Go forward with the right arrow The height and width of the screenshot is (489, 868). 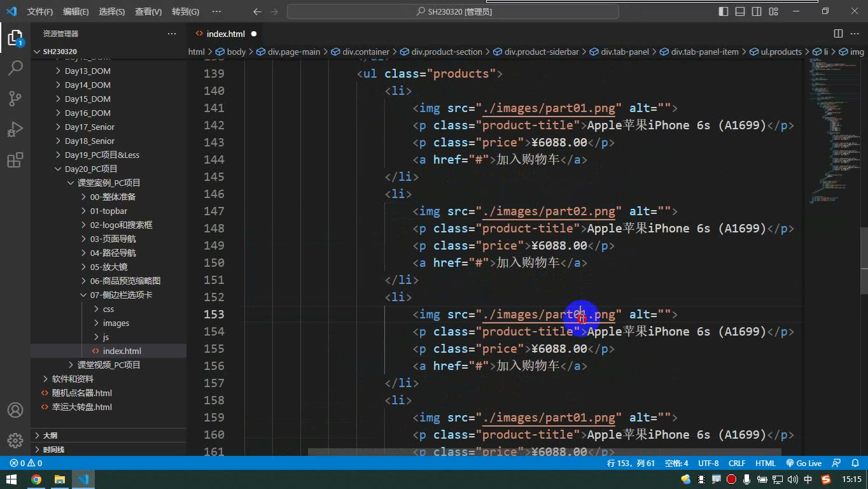[274, 11]
